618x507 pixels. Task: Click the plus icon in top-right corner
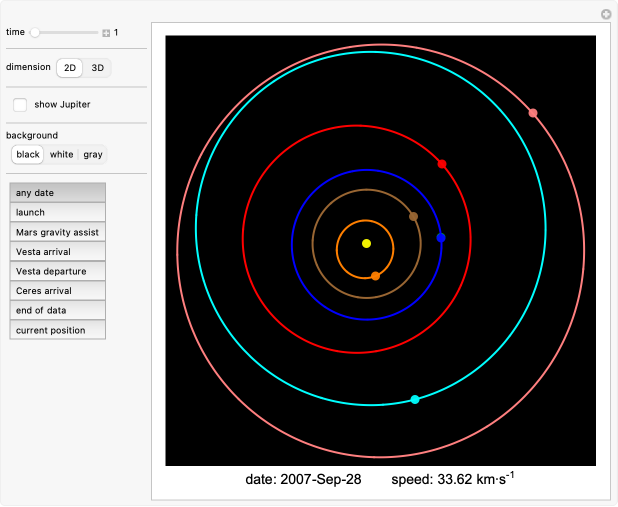pos(605,14)
